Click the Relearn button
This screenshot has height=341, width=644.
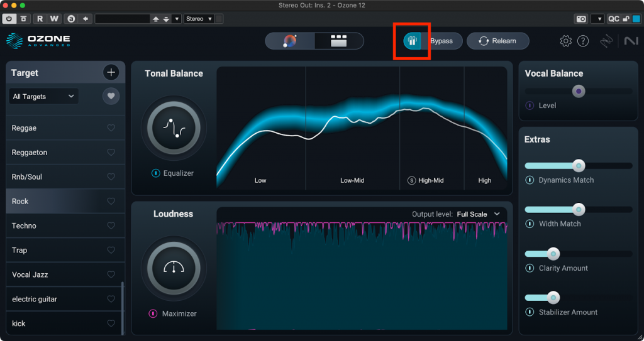[497, 41]
